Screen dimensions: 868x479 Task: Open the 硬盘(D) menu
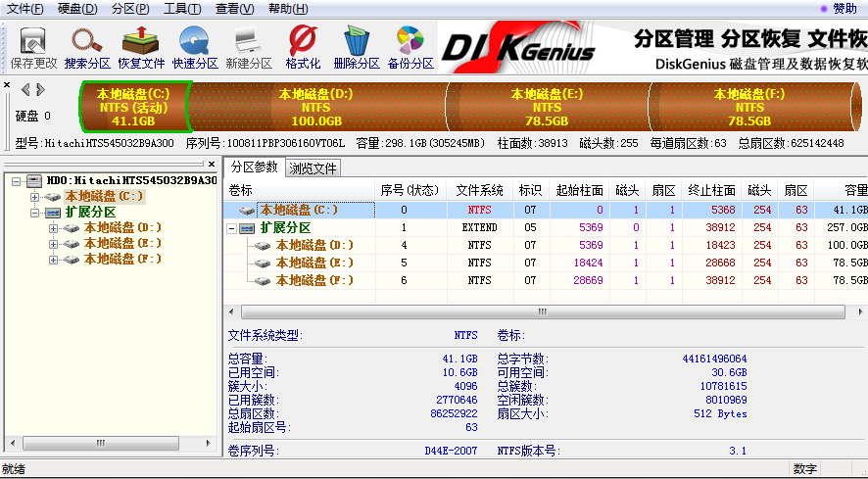(x=77, y=9)
